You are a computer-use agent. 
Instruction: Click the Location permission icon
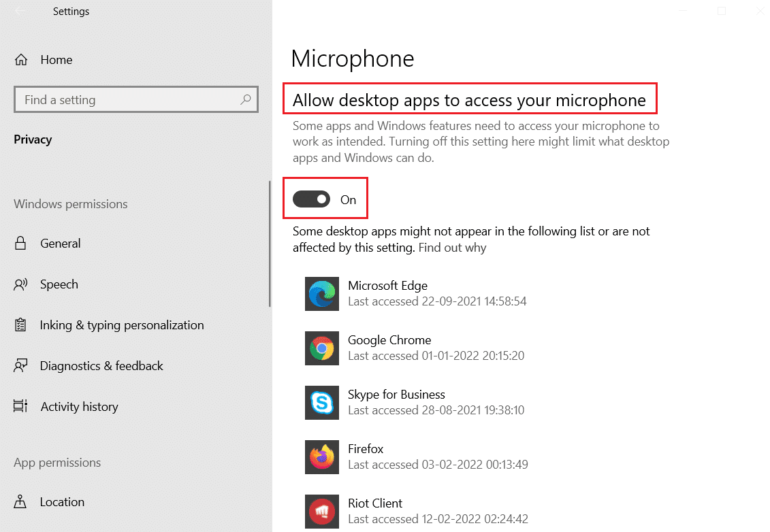(x=20, y=502)
